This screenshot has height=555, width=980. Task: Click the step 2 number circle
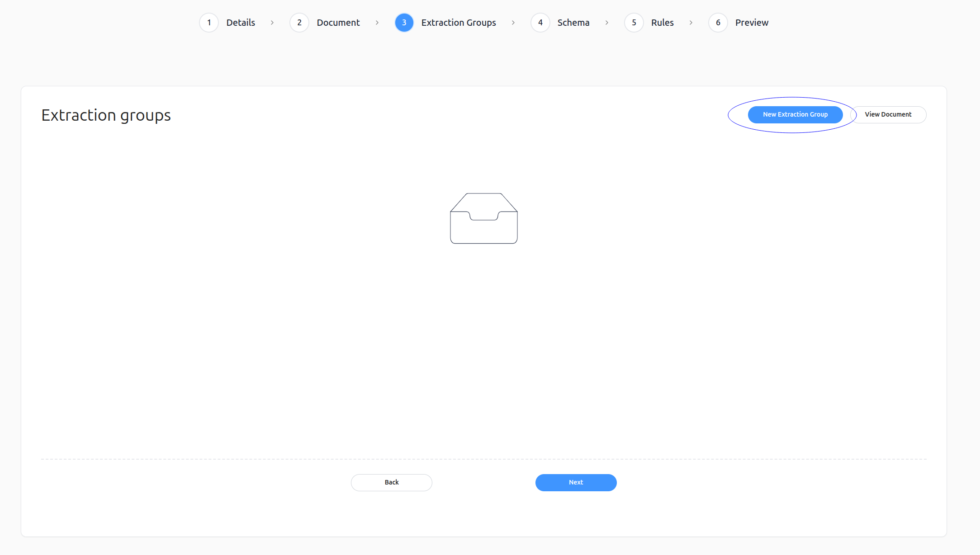pos(299,23)
